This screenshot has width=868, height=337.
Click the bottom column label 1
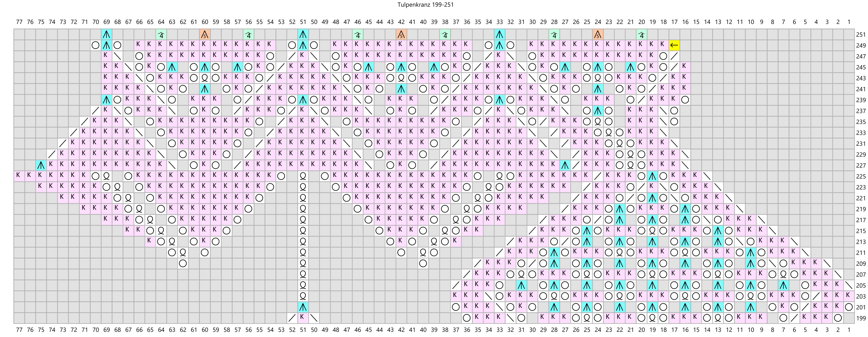pyautogui.click(x=849, y=330)
